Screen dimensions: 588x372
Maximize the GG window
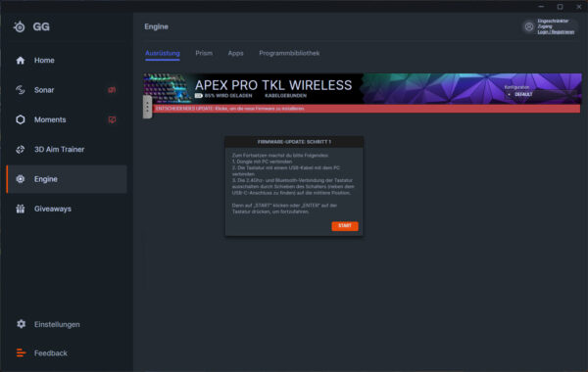[560, 7]
